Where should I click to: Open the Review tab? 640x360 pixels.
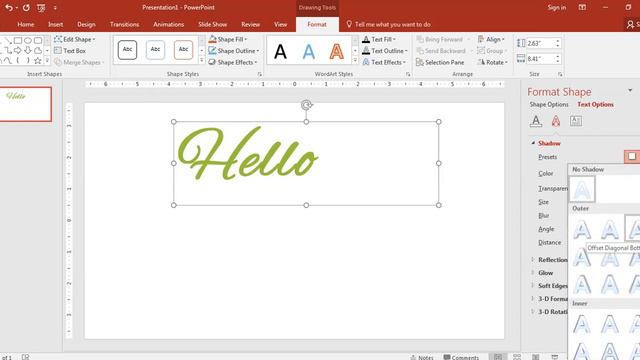[251, 24]
